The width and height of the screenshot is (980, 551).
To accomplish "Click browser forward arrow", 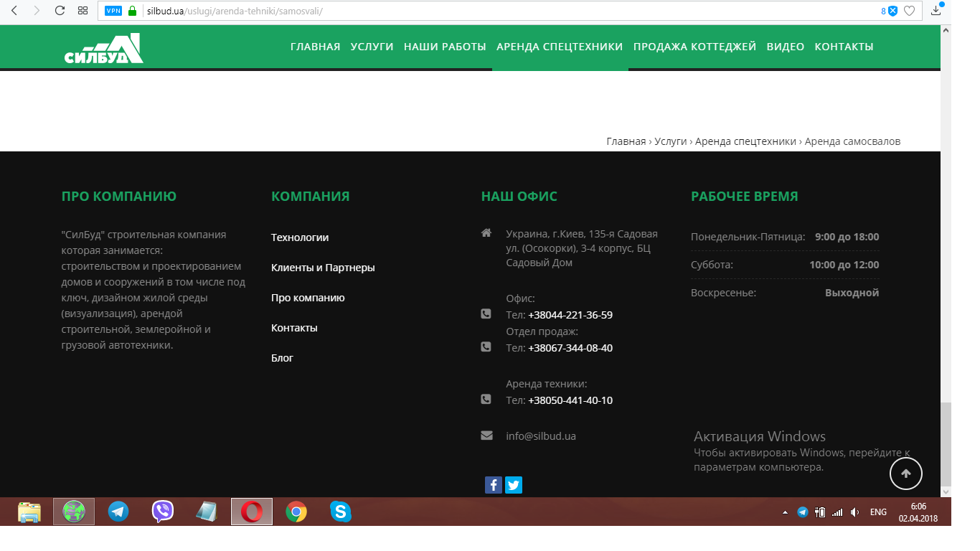I will tap(37, 11).
